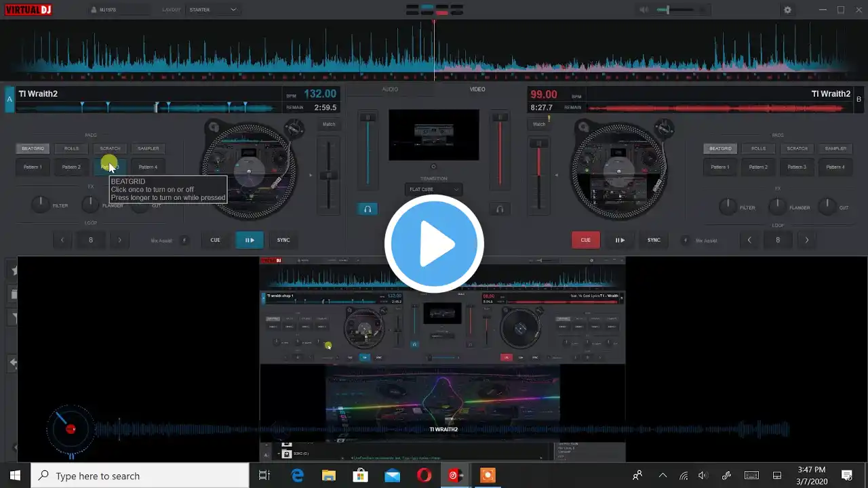The width and height of the screenshot is (868, 488).
Task: Decrease loop length on deck A
Action: coord(62,240)
